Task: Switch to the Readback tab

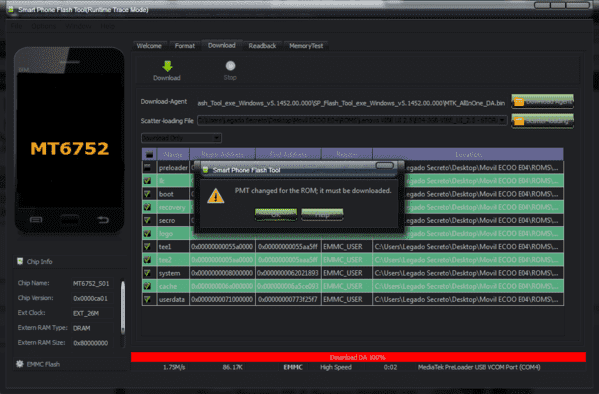Action: pyautogui.click(x=262, y=46)
